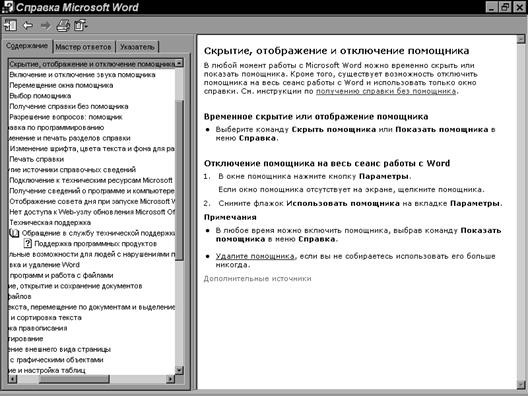Click the contents list scroll-up arrow

coord(179,63)
